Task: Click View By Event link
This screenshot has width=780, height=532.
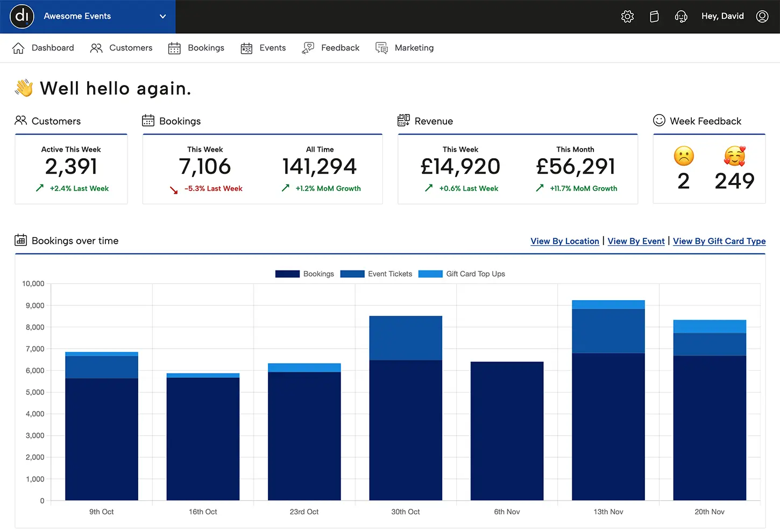Action: (636, 241)
